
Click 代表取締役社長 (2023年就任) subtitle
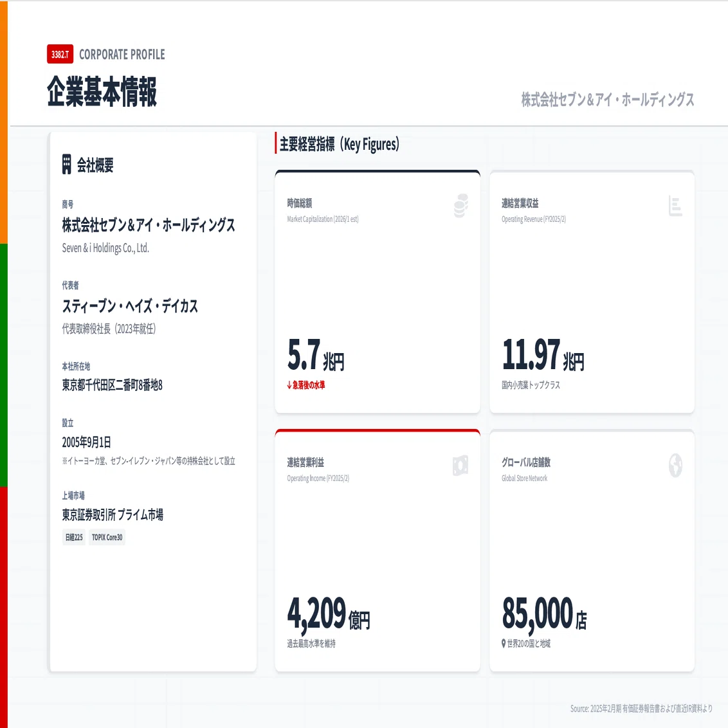109,329
